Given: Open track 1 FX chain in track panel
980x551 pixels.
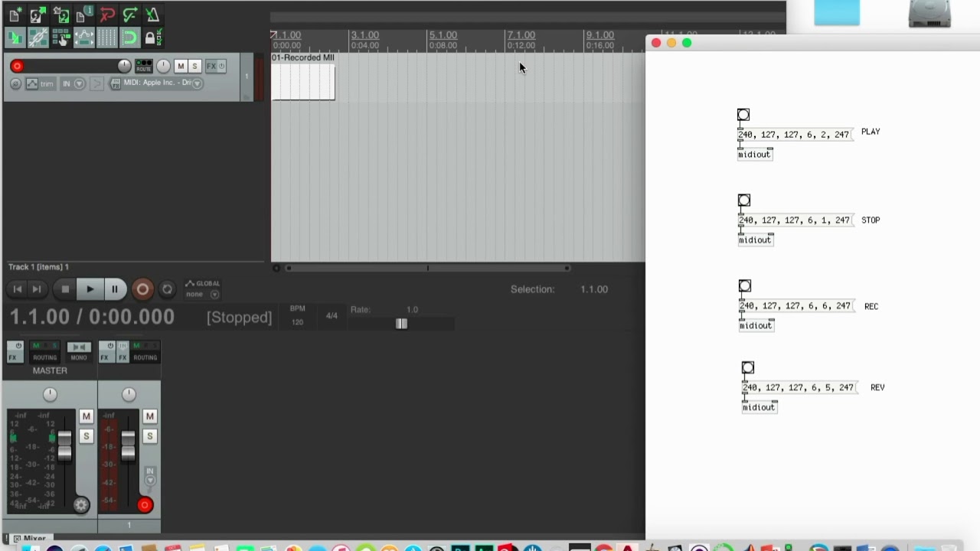Looking at the screenshot, I should click(x=211, y=66).
